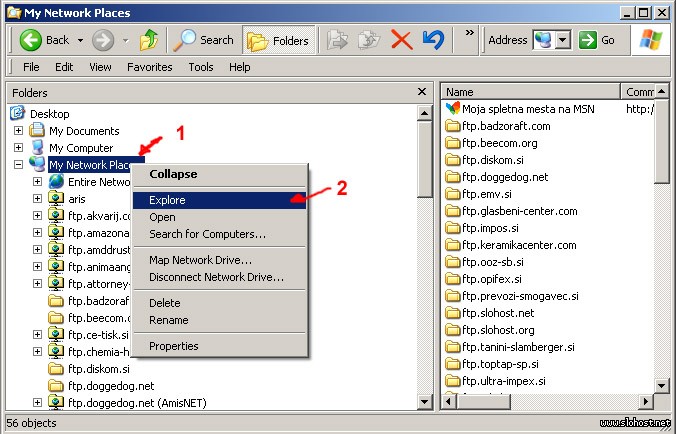The width and height of the screenshot is (676, 434).
Task: Toggle the Folders pane button
Action: 279,40
